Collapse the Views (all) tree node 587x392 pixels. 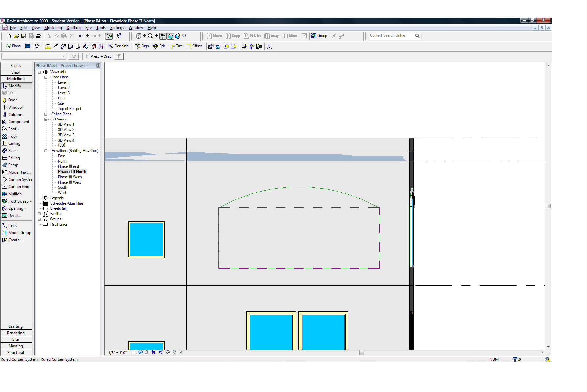point(39,72)
